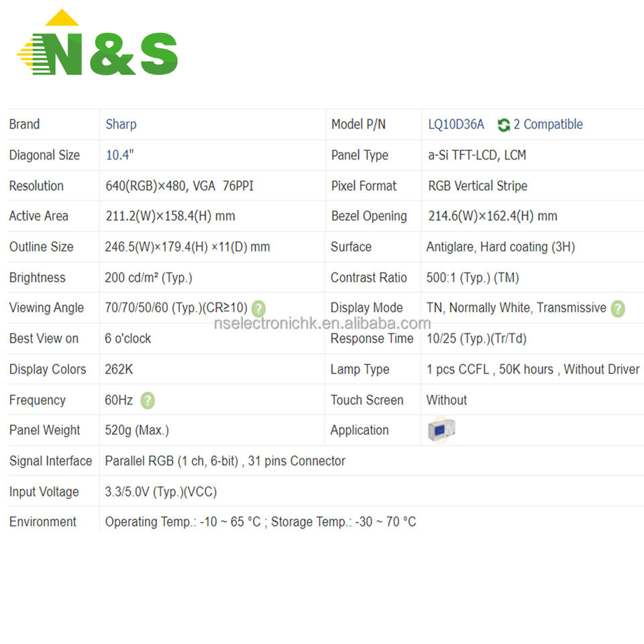
Task: Select the text 6 o'clock
Action: 127,338
